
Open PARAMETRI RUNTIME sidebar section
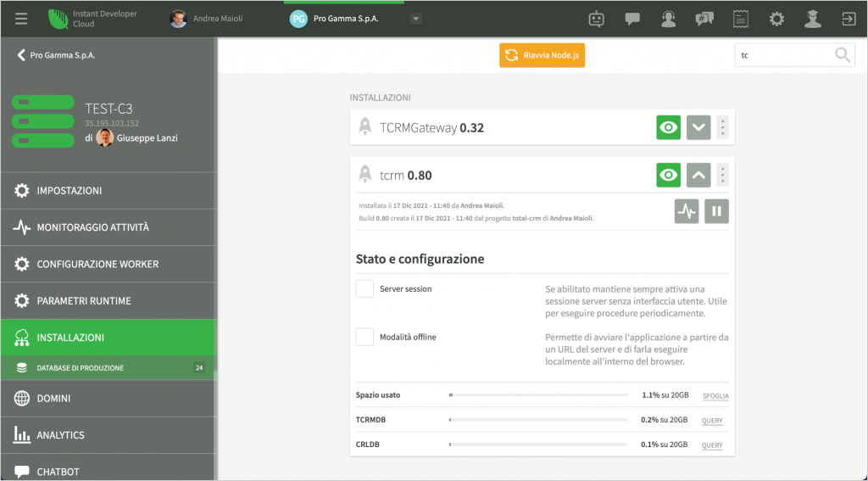coord(108,301)
